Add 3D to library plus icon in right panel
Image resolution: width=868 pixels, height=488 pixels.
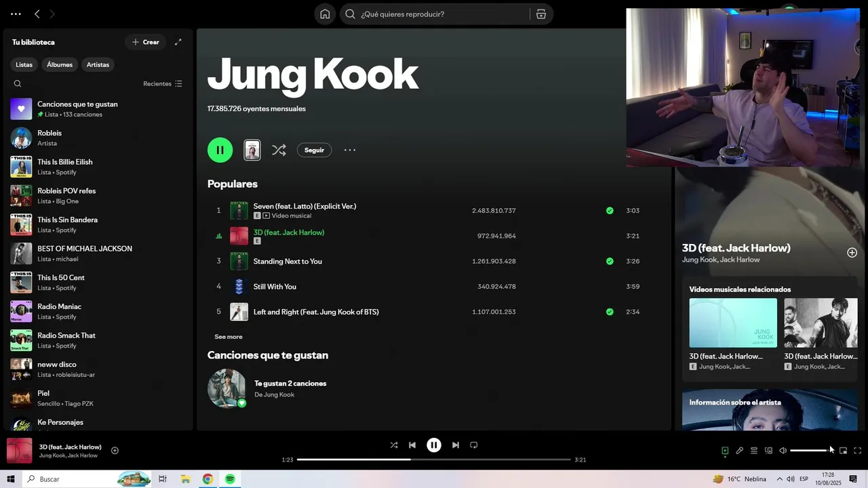(x=852, y=253)
